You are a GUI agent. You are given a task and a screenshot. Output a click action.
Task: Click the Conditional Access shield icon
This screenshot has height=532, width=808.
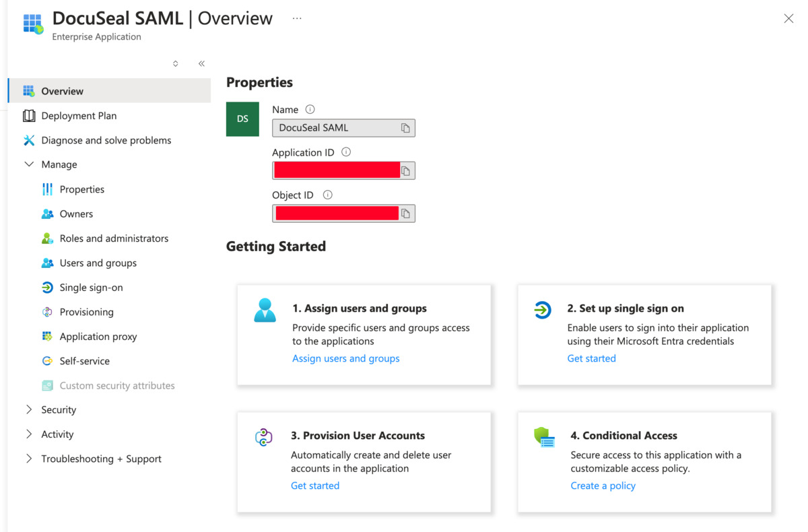click(x=544, y=438)
